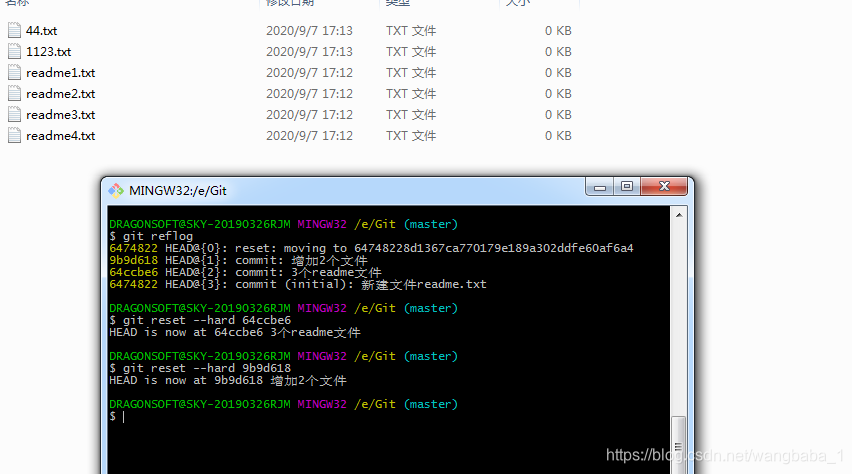Select the readme2.txt file icon
This screenshot has height=474, width=852.
(15, 93)
